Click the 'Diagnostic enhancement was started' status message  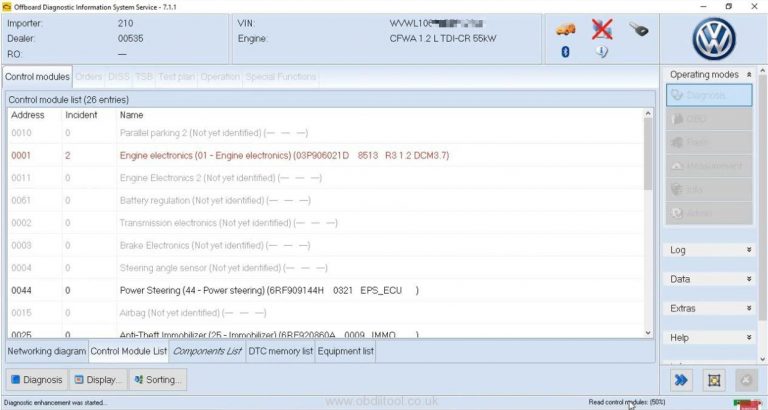[54, 403]
